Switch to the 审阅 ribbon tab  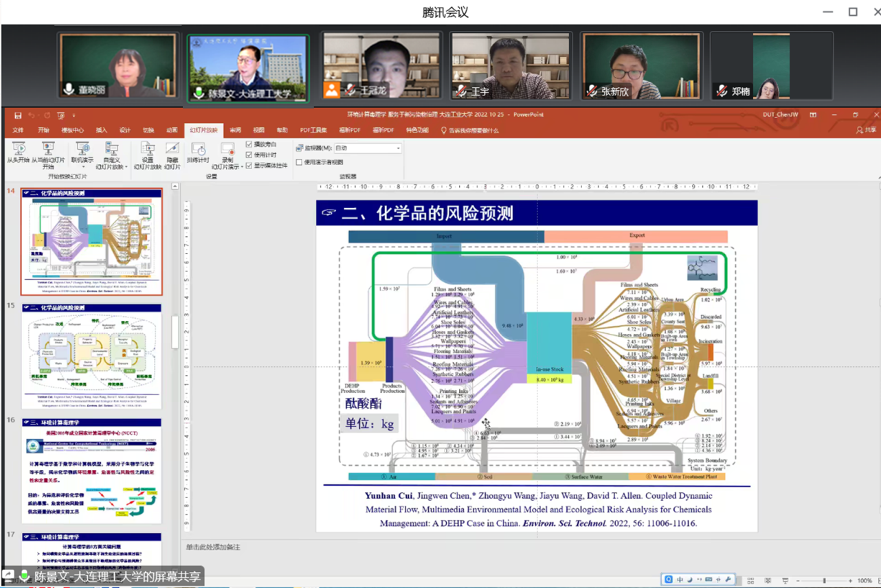tap(236, 131)
